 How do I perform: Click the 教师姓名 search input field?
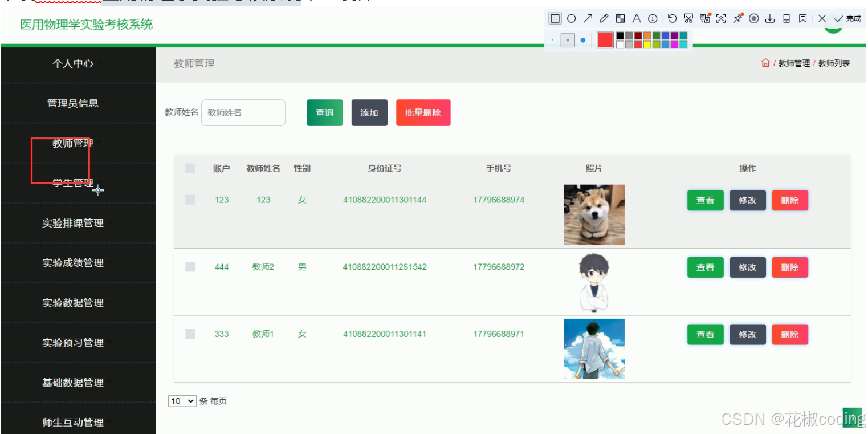pos(243,112)
